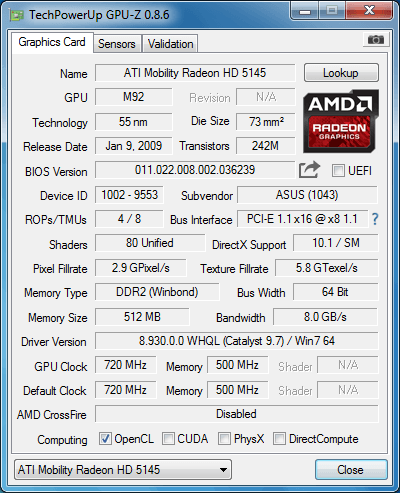Toggle the UEFI checkbox

point(338,171)
